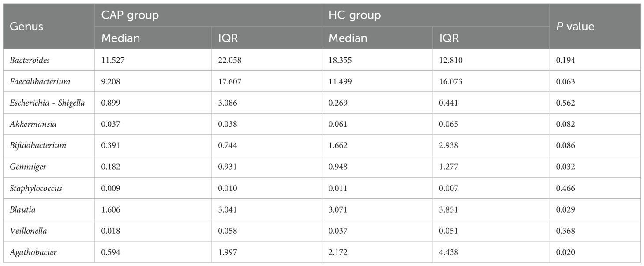This screenshot has height=266, width=644.
Task: Click the Escherichia - Shigella row label
Action: [x=47, y=103]
